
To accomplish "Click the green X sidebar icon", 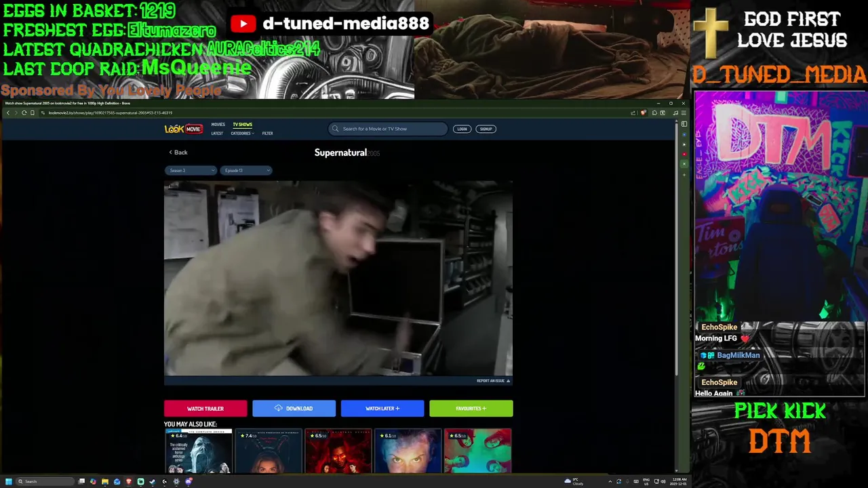I will tap(684, 164).
